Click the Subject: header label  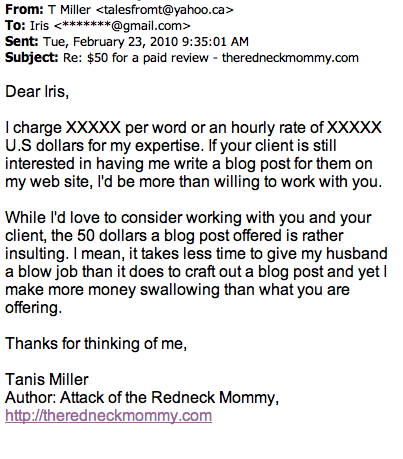[32, 58]
